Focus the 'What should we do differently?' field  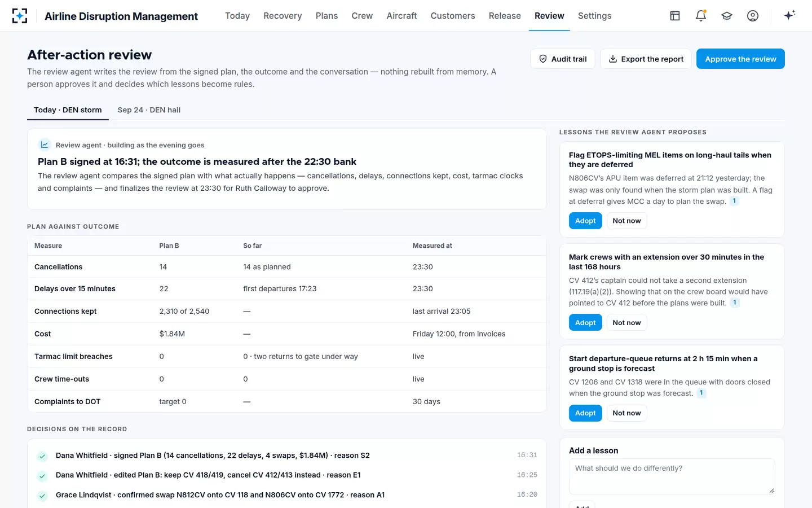pyautogui.click(x=672, y=476)
